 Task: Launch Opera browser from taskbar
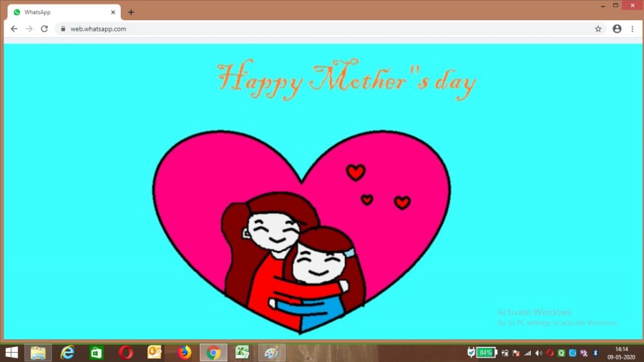pos(126,353)
